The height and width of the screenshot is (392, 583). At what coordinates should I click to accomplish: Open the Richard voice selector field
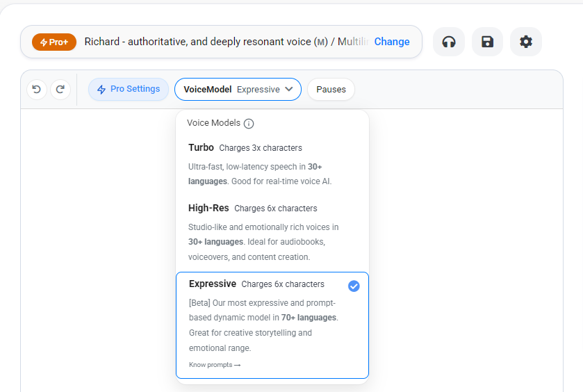tap(226, 42)
